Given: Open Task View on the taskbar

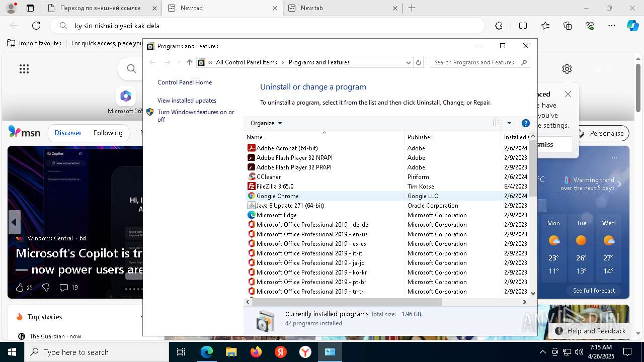Looking at the screenshot, I should [x=181, y=352].
